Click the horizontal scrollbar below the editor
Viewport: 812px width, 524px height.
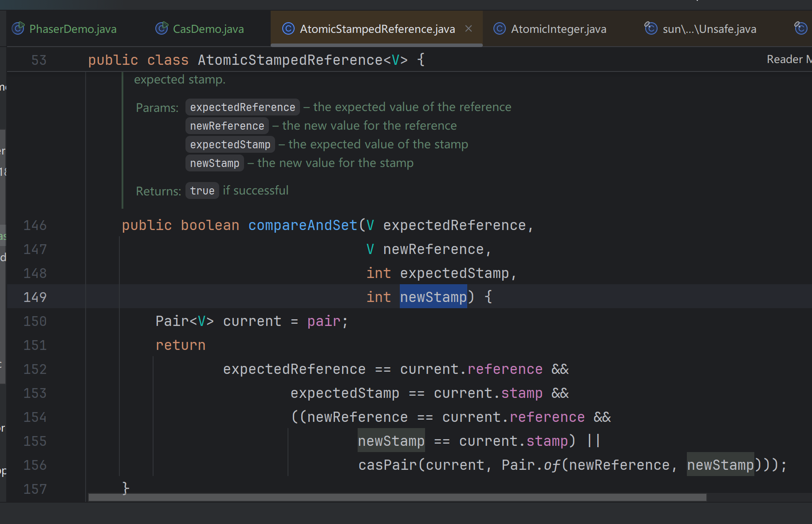point(397,497)
